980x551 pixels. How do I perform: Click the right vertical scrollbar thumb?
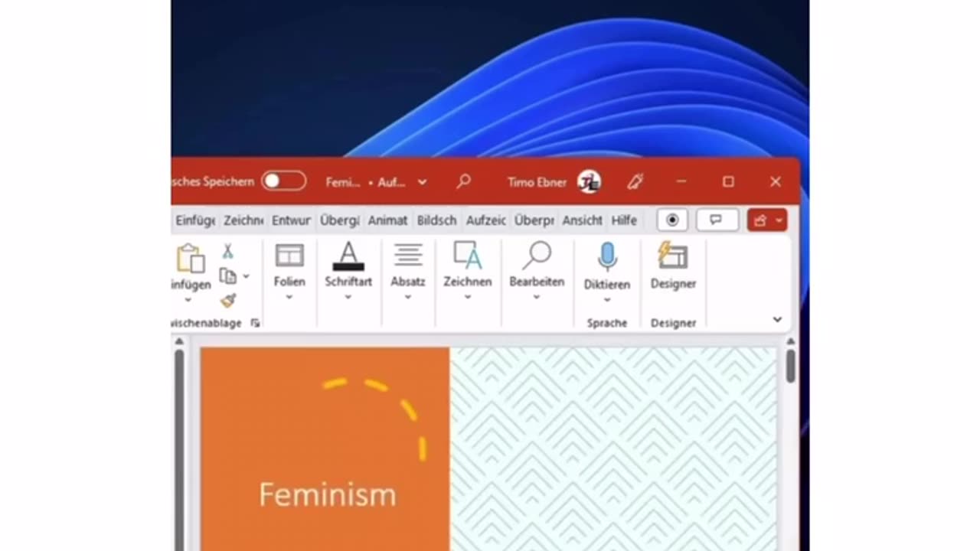[790, 365]
